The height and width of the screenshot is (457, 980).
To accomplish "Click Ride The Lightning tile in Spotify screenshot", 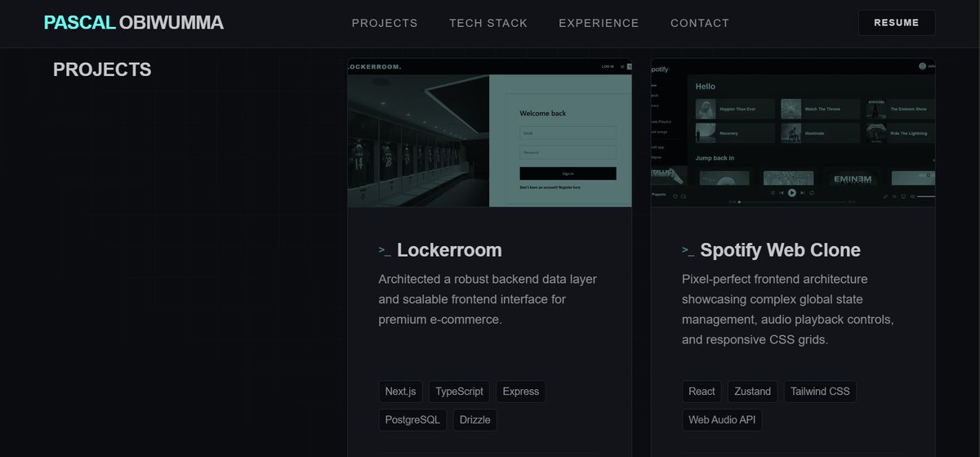I will point(901,133).
